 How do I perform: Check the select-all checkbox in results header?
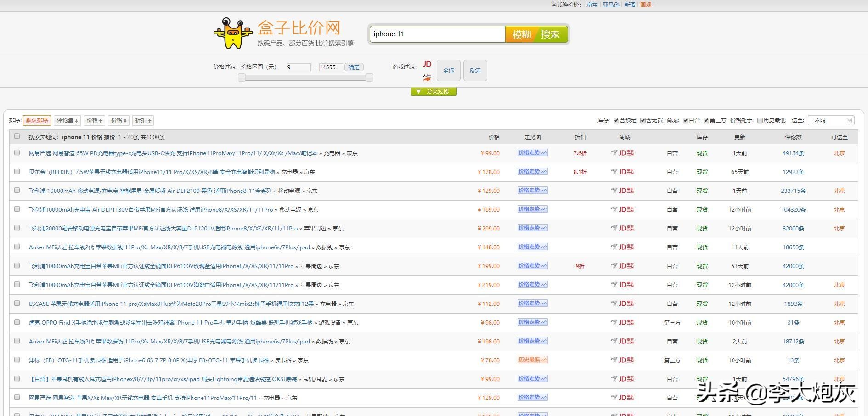pyautogui.click(x=17, y=136)
